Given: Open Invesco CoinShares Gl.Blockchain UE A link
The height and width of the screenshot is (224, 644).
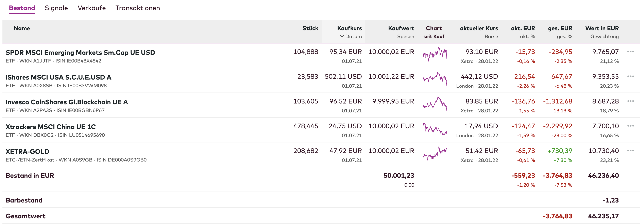Looking at the screenshot, I should pos(67,102).
